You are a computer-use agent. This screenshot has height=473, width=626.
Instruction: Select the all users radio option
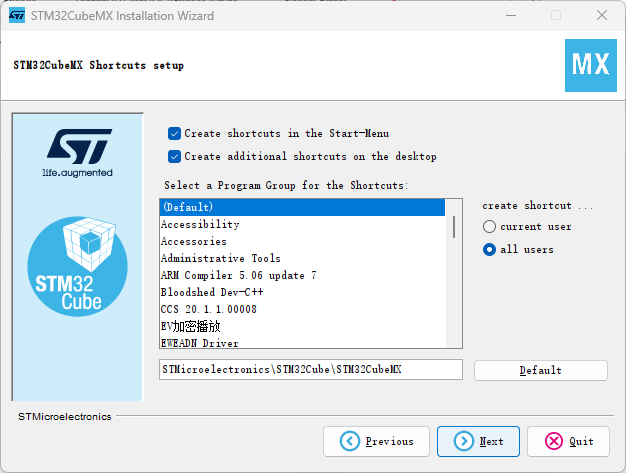pyautogui.click(x=489, y=249)
